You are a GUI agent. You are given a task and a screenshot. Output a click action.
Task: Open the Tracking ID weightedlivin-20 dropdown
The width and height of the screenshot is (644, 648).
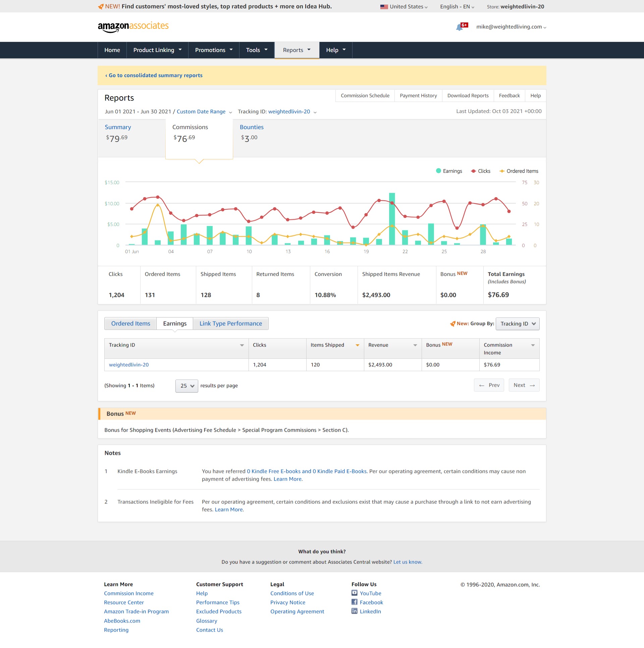coord(292,112)
